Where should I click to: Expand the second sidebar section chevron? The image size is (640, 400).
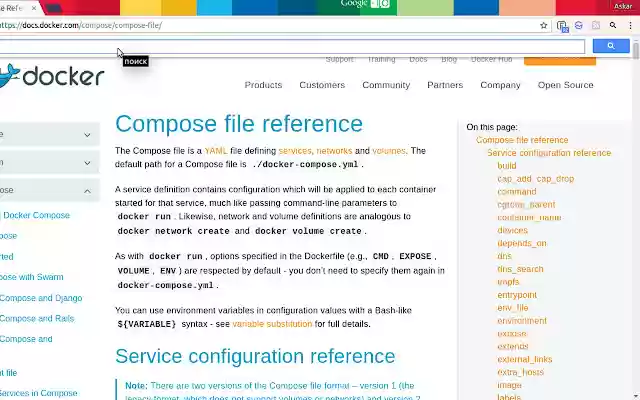[87, 163]
